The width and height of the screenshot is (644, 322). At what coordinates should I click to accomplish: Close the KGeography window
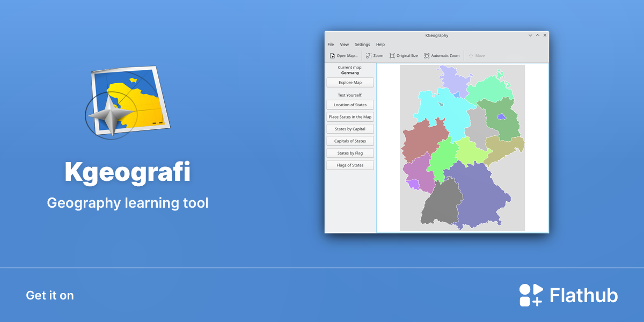coord(545,35)
